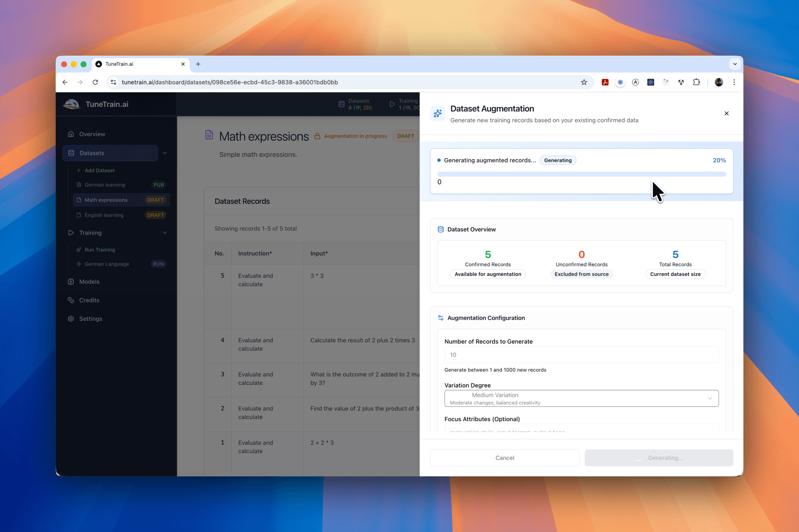
Task: Select Math expressions in the sidebar
Action: click(106, 200)
